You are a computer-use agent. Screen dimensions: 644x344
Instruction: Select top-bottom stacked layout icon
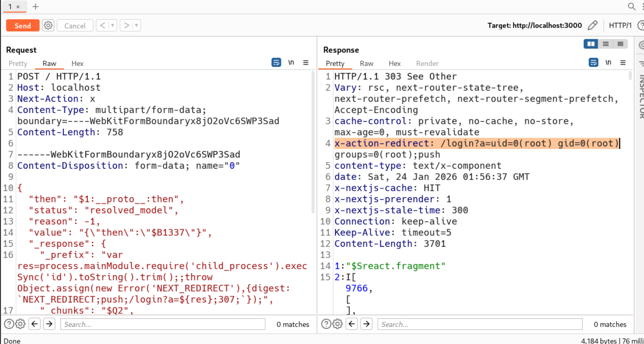click(x=605, y=44)
